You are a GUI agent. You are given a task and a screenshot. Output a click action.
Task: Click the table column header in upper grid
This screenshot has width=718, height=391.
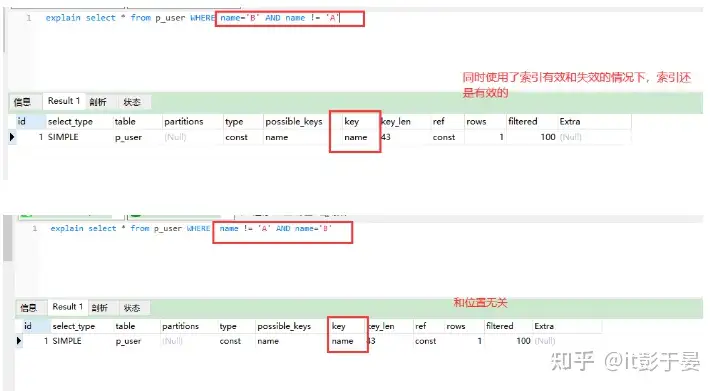click(137, 121)
